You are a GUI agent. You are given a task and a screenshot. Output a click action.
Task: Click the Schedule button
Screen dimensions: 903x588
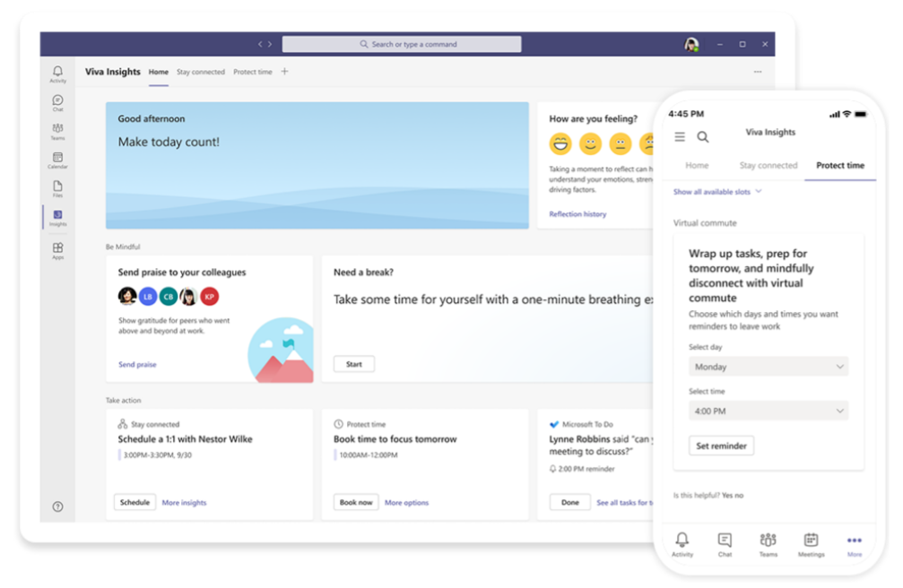(x=135, y=502)
